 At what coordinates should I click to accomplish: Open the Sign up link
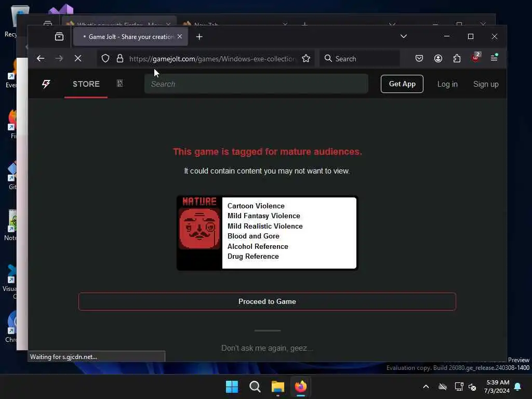point(486,84)
